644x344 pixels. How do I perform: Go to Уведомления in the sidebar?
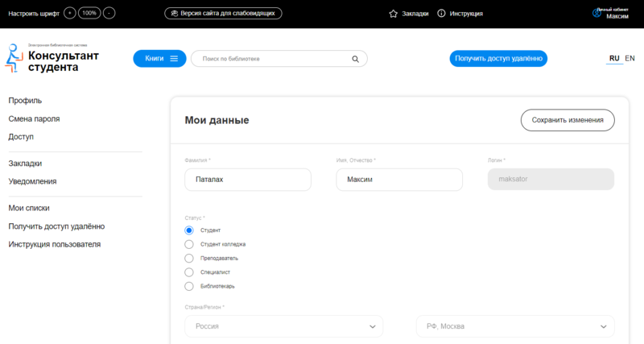[32, 182]
